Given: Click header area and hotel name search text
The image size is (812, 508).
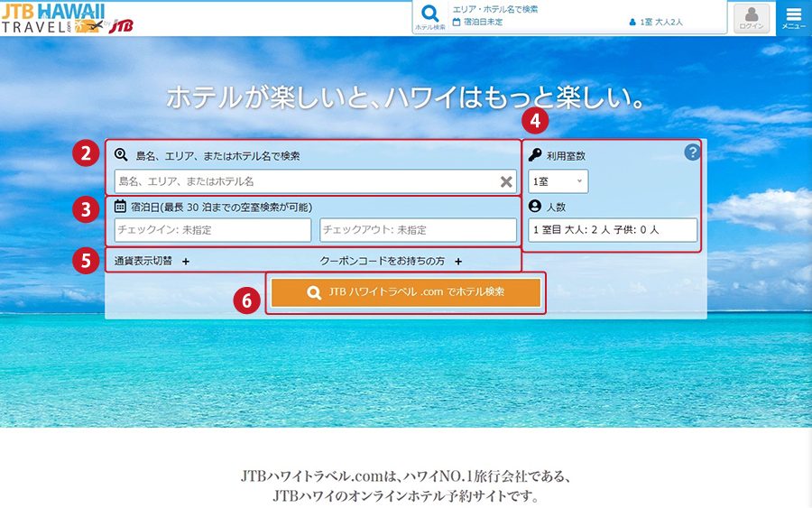Looking at the screenshot, I should (494, 9).
